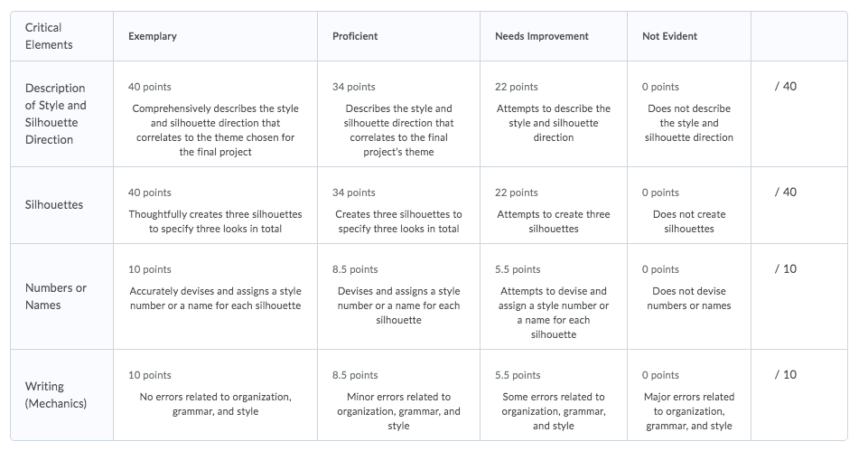Choose 40 points for Description of Style
868x451 pixels.
point(215,114)
